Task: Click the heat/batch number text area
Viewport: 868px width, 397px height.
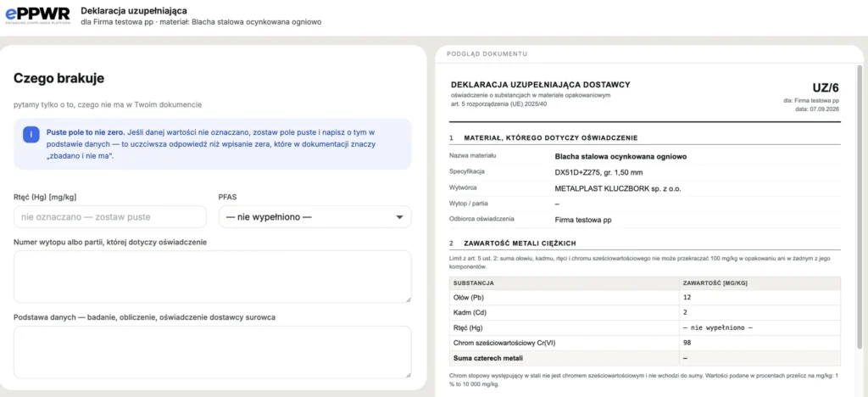Action: click(x=213, y=277)
